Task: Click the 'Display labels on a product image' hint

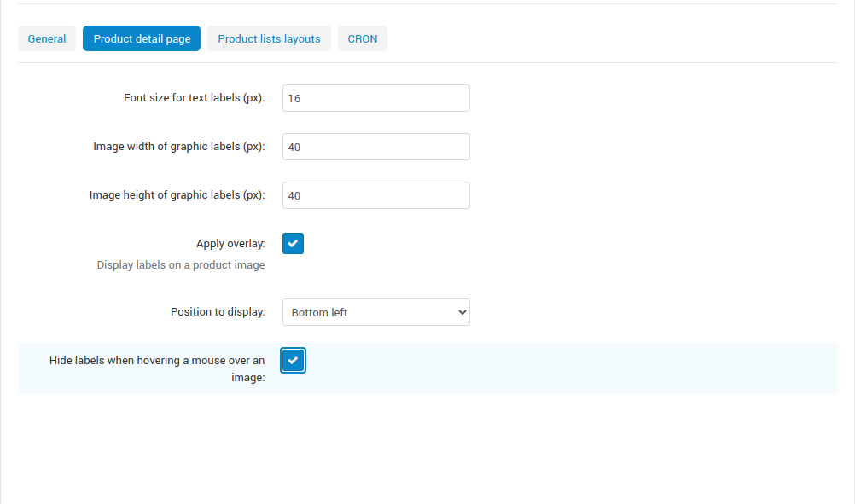Action: (181, 265)
